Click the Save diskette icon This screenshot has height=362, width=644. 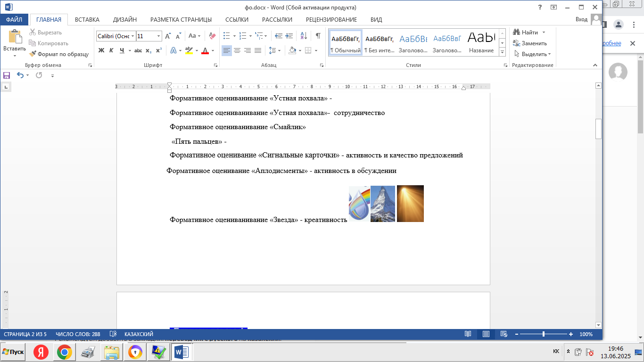7,75
